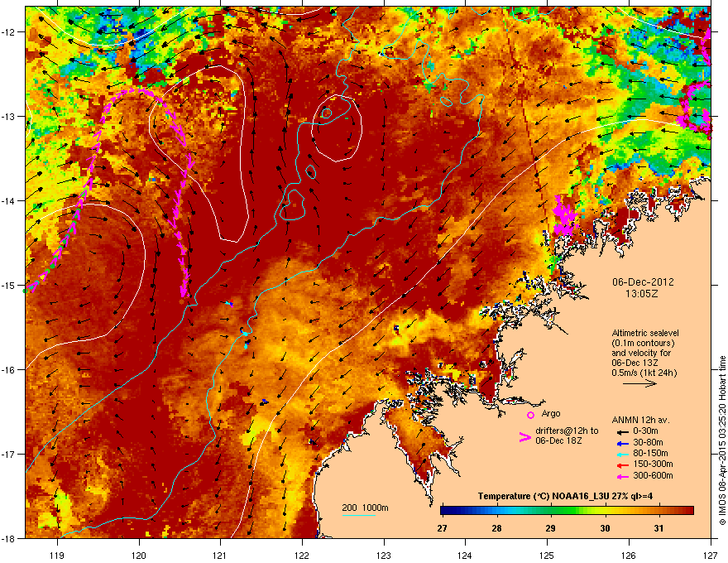Image resolution: width=728 pixels, height=563 pixels.
Task: Click the 'Argo' legend label
Action: tap(551, 413)
